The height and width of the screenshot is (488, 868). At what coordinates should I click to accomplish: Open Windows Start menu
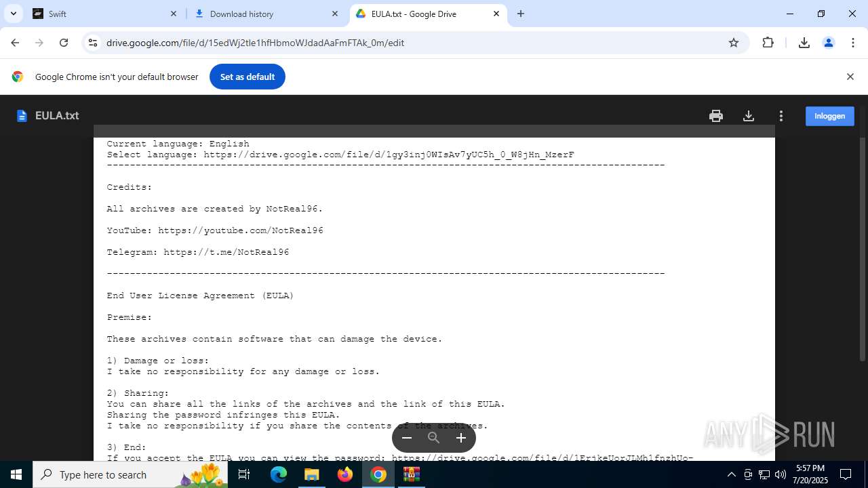click(16, 474)
